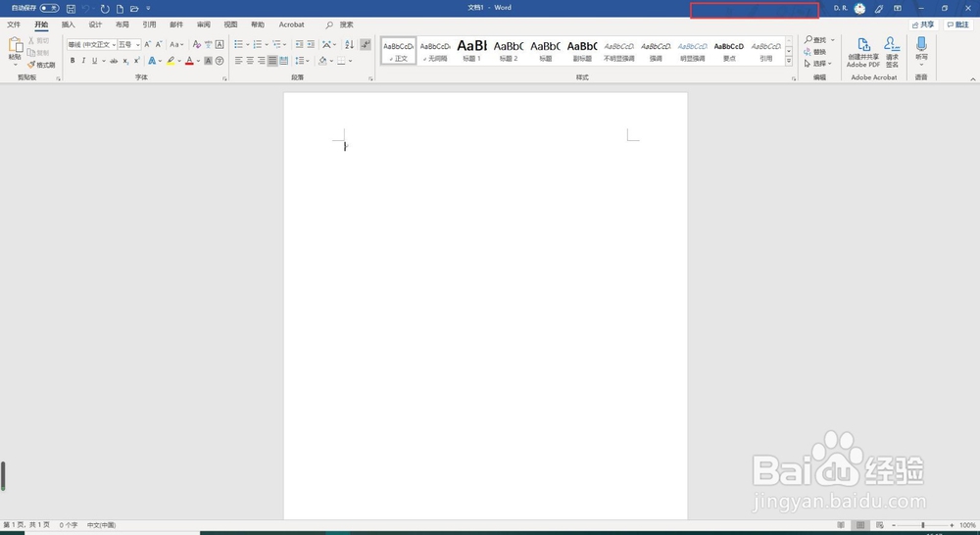Increase paragraph indent
The width and height of the screenshot is (980, 535).
click(x=311, y=44)
